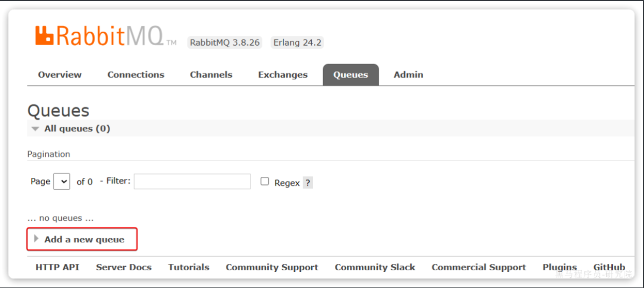Image resolution: width=644 pixels, height=288 pixels.
Task: Follow the Community Support link
Action: pos(272,268)
